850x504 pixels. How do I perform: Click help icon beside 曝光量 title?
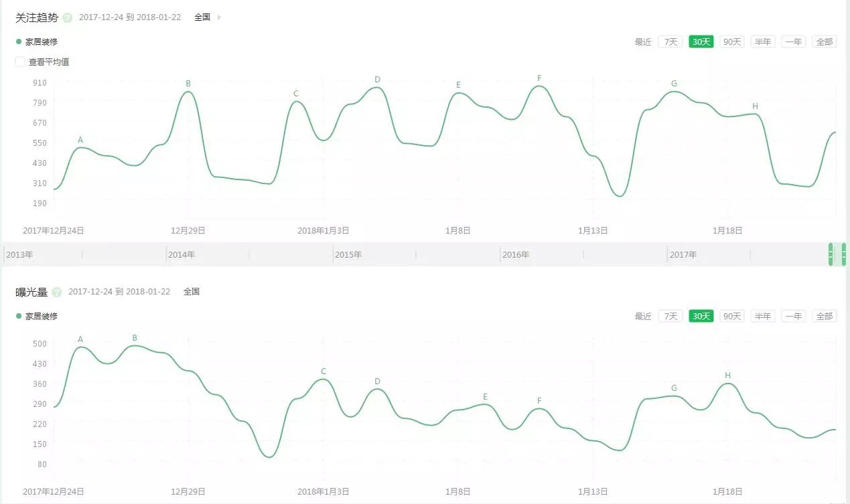click(57, 292)
